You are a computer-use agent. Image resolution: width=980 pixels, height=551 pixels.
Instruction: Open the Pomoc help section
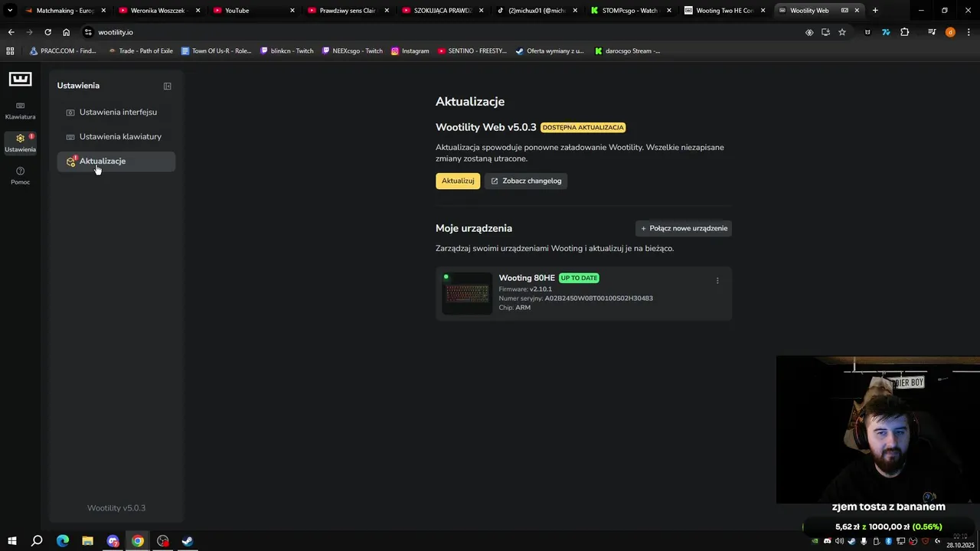(20, 176)
